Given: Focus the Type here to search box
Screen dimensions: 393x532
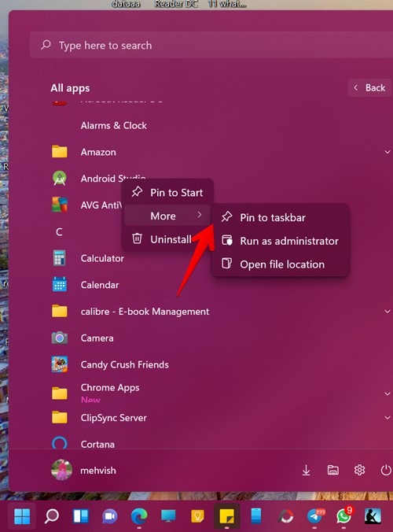Looking at the screenshot, I should click(210, 45).
